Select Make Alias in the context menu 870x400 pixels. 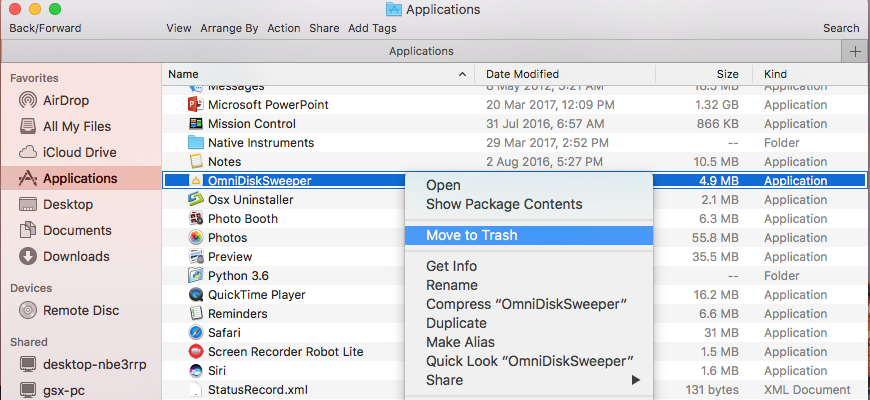(460, 342)
